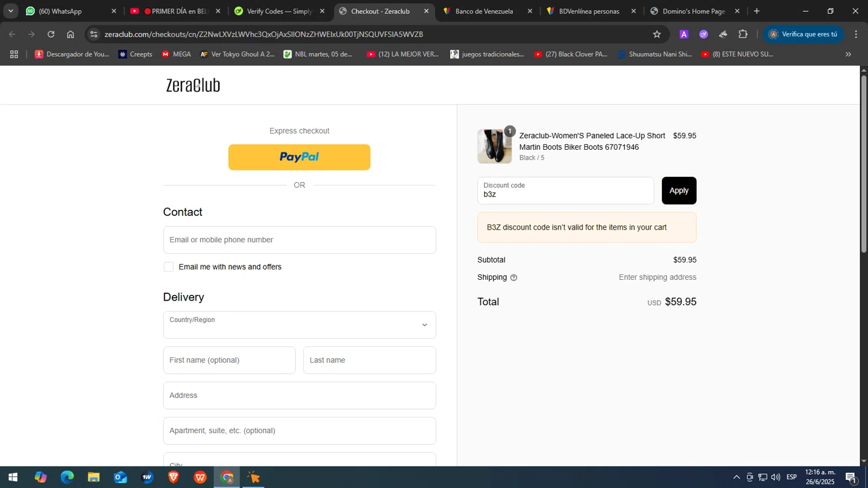Viewport: 868px width, 488px height.
Task: Open the purple A extension icon
Action: click(x=683, y=34)
